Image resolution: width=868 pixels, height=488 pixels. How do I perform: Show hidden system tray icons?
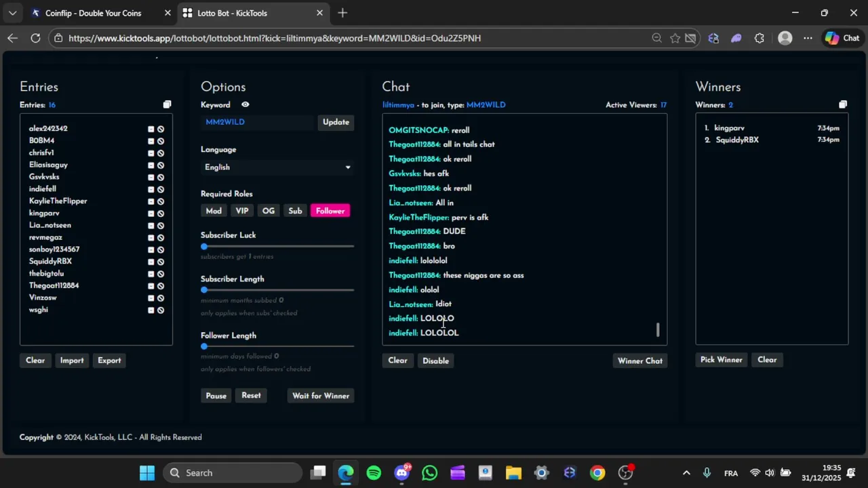[686, 473]
